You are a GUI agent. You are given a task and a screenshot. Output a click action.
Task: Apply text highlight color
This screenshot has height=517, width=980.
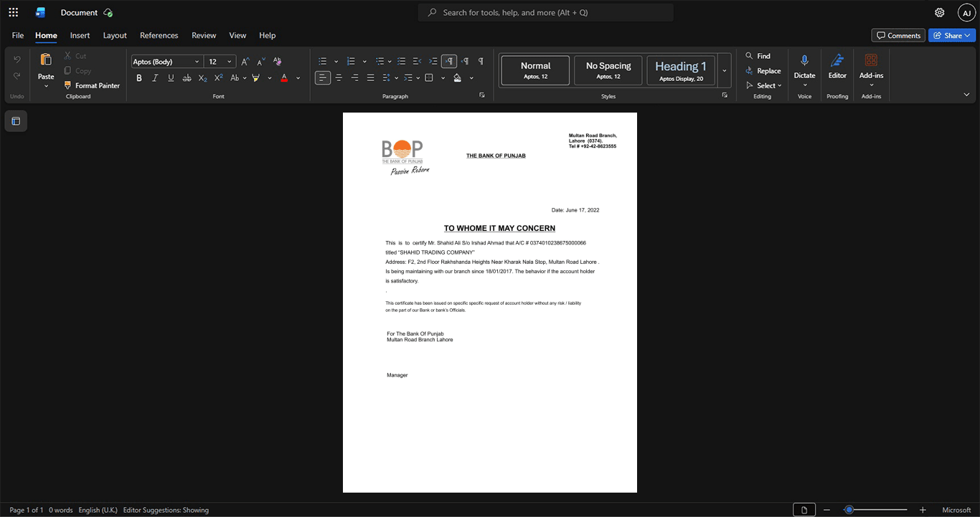256,77
